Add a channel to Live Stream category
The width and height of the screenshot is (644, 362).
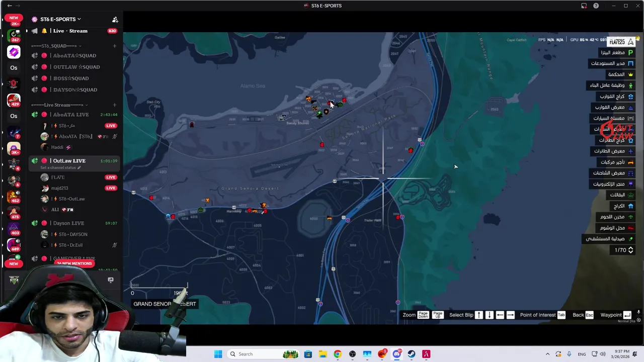pyautogui.click(x=114, y=105)
